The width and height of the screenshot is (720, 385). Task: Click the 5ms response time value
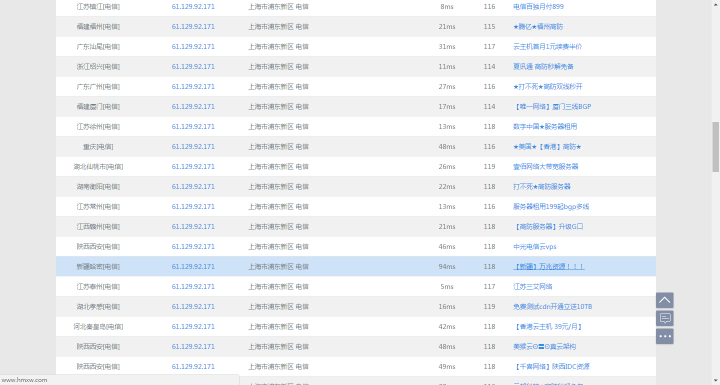447,287
